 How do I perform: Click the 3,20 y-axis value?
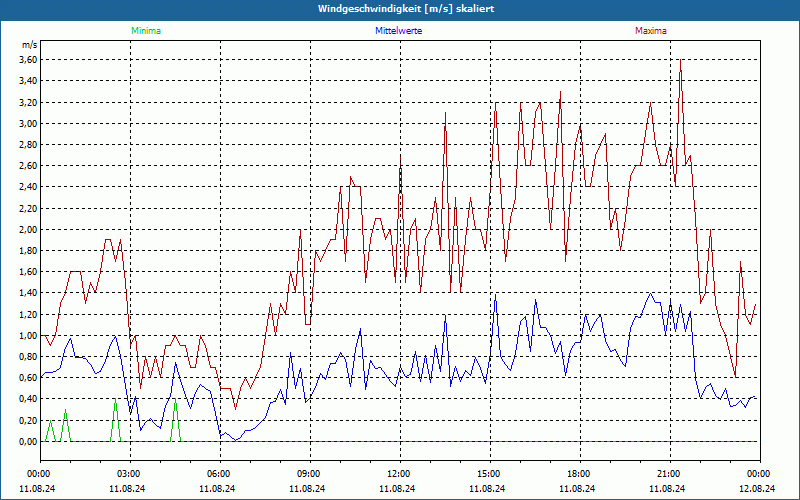(28, 102)
